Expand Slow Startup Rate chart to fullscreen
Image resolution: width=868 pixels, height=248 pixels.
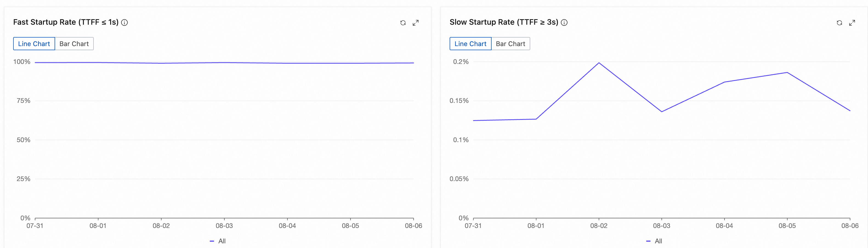pos(852,23)
